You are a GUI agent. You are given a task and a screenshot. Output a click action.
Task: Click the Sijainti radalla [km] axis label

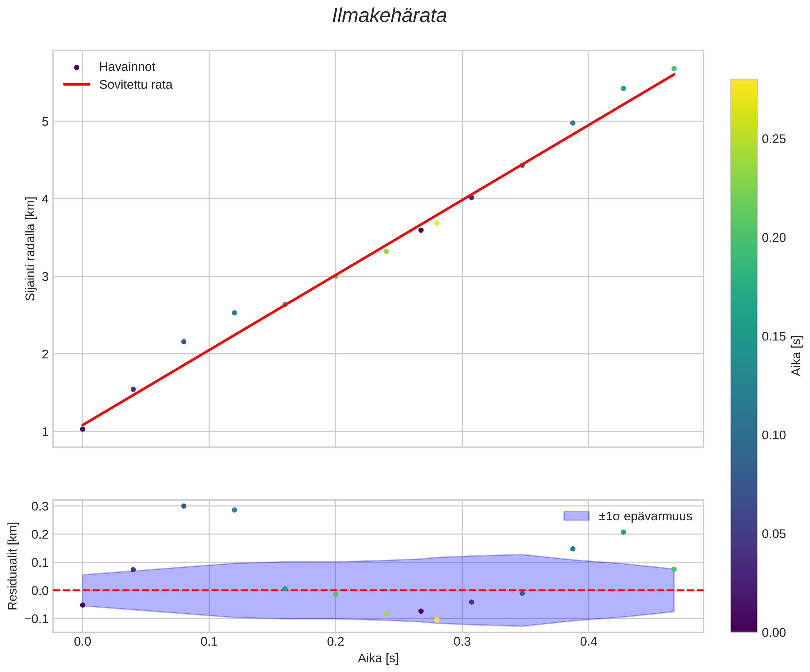click(31, 249)
